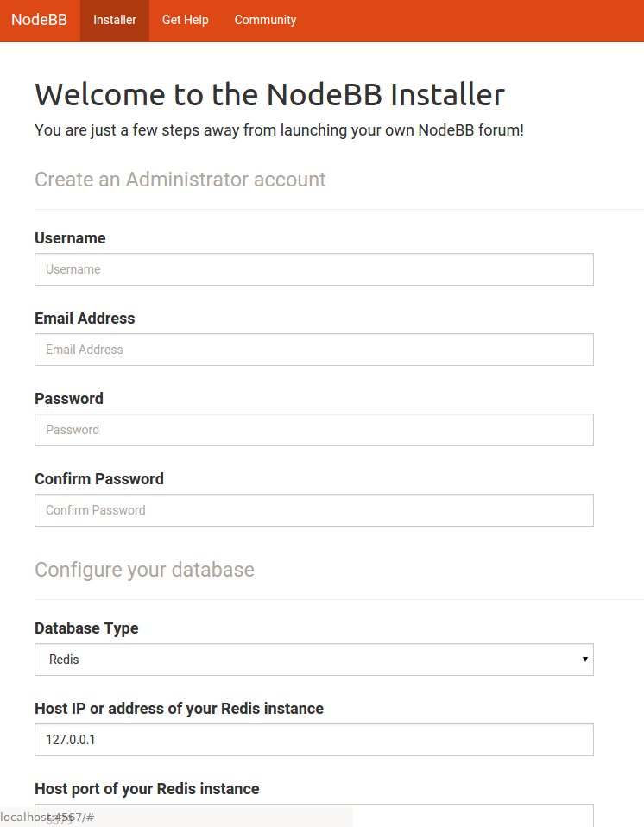Go to the Community link
Image resolution: width=644 pixels, height=827 pixels.
pyautogui.click(x=265, y=20)
